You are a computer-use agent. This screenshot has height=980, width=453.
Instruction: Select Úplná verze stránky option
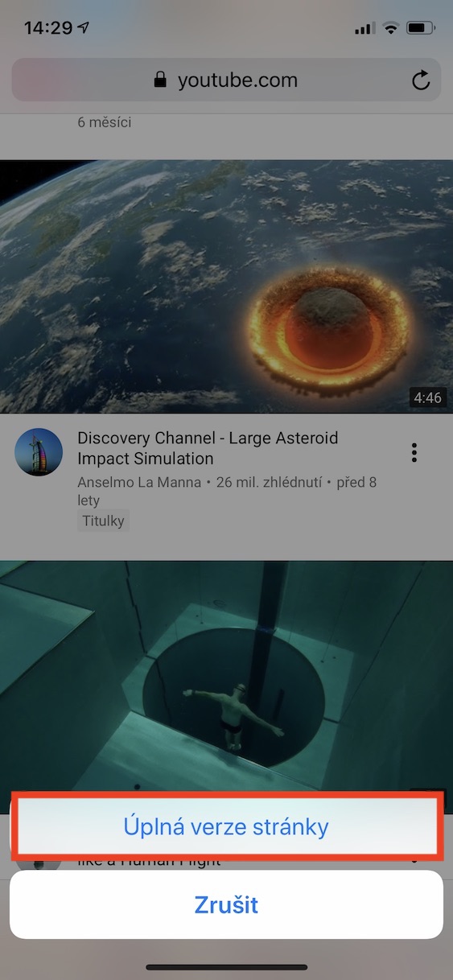point(226,826)
